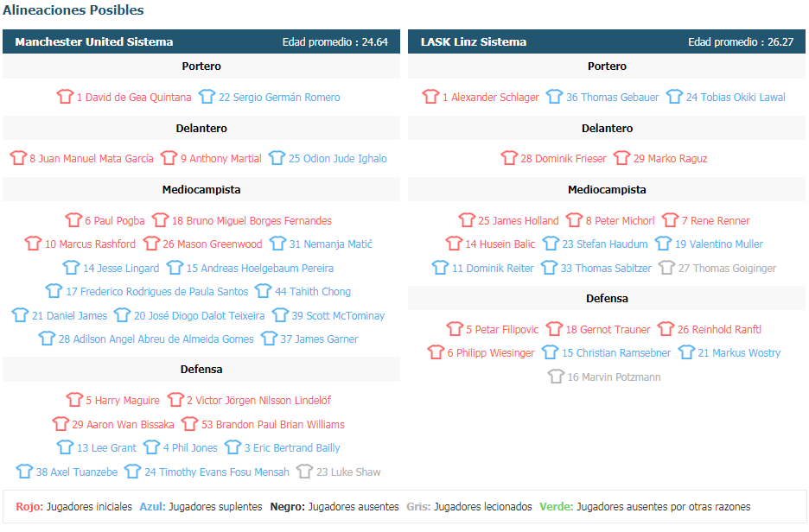809x532 pixels.
Task: Click the red shirt icon beside Bruno Miguel Borges Fernandes
Action: coord(160,220)
